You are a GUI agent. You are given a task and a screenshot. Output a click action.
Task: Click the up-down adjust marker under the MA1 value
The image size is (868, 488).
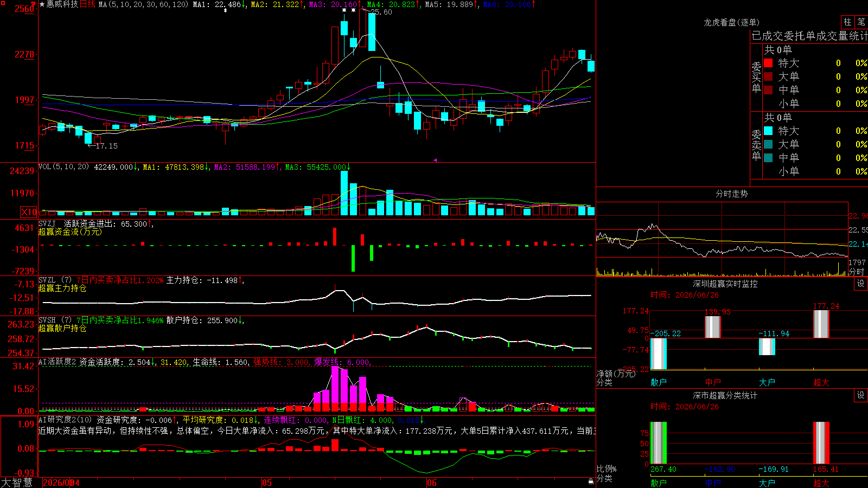[225, 10]
